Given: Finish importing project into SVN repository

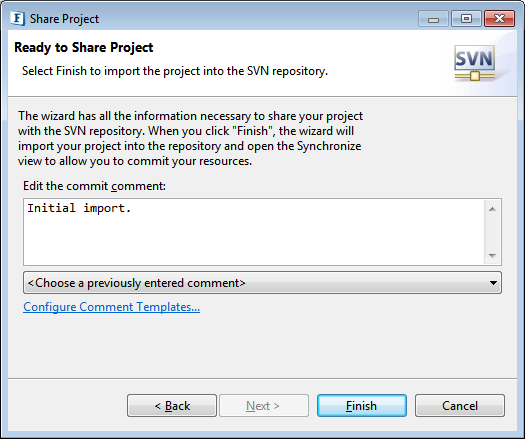Looking at the screenshot, I should point(362,406).
